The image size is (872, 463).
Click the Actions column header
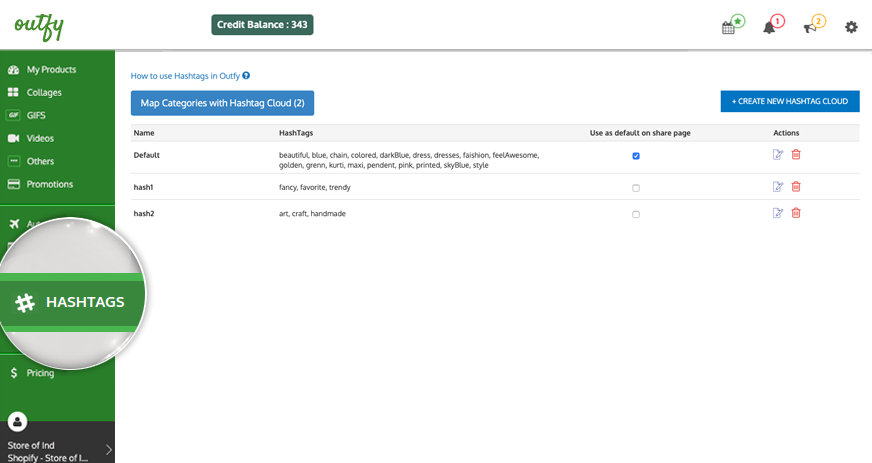[786, 133]
